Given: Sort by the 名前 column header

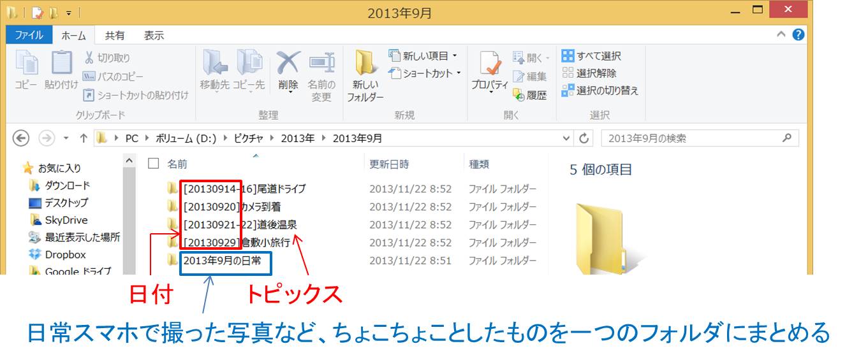Looking at the screenshot, I should pos(177,164).
